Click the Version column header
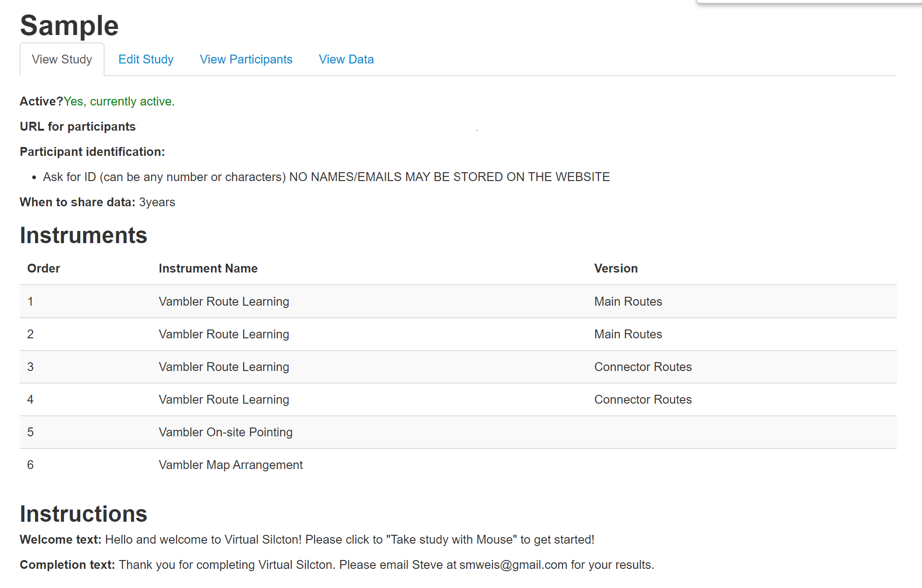This screenshot has width=922, height=588. click(615, 268)
